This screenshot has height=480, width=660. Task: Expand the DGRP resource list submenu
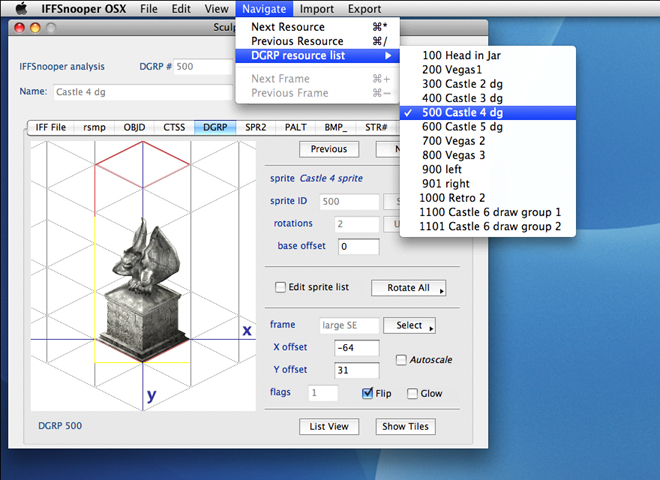[318, 56]
